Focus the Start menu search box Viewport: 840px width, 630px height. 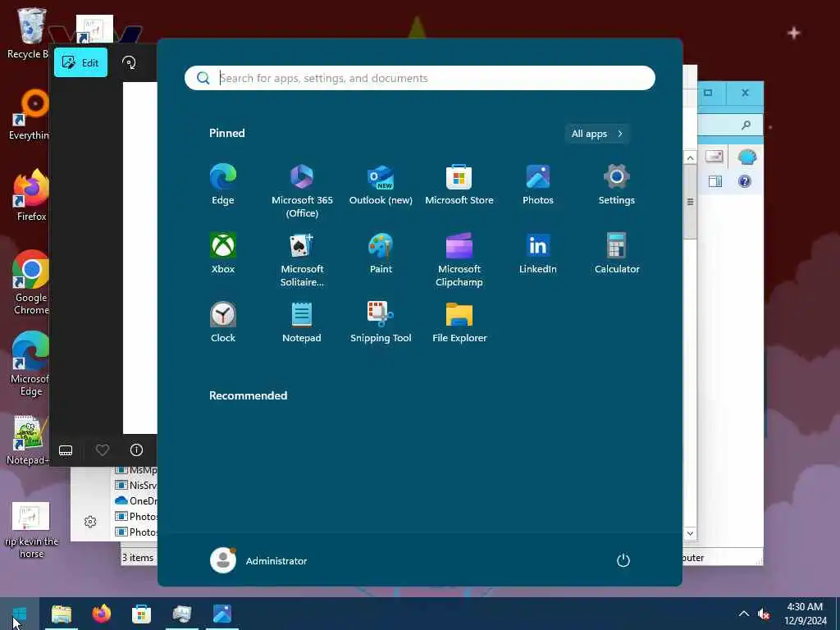419,78
